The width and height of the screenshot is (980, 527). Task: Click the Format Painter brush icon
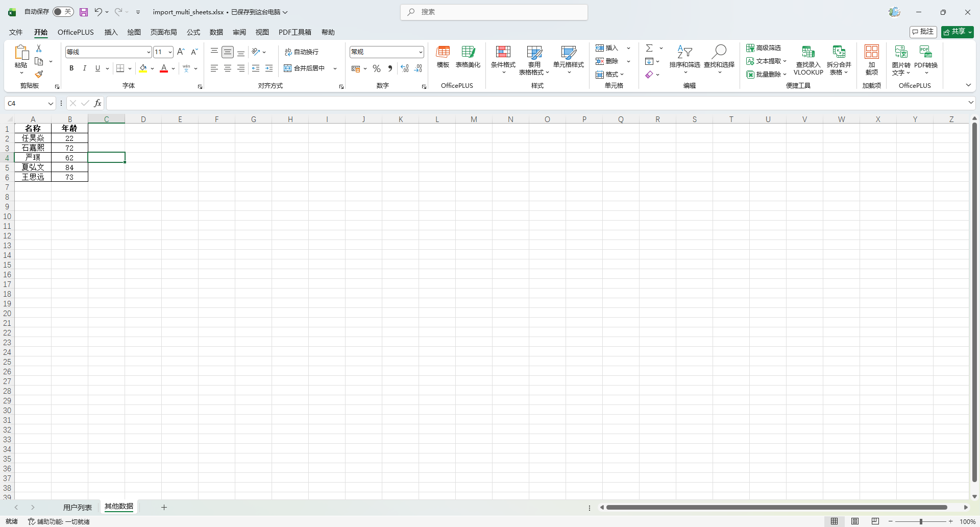(39, 75)
